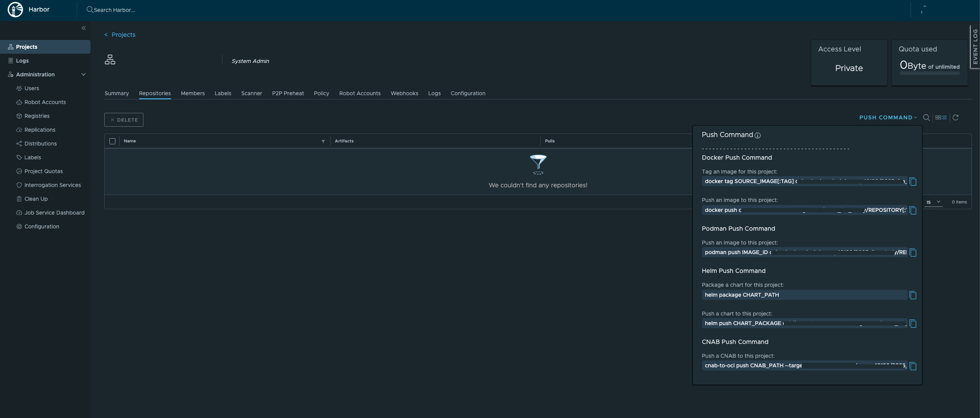The width and height of the screenshot is (980, 418).
Task: Open the Scanner tab
Action: click(252, 93)
